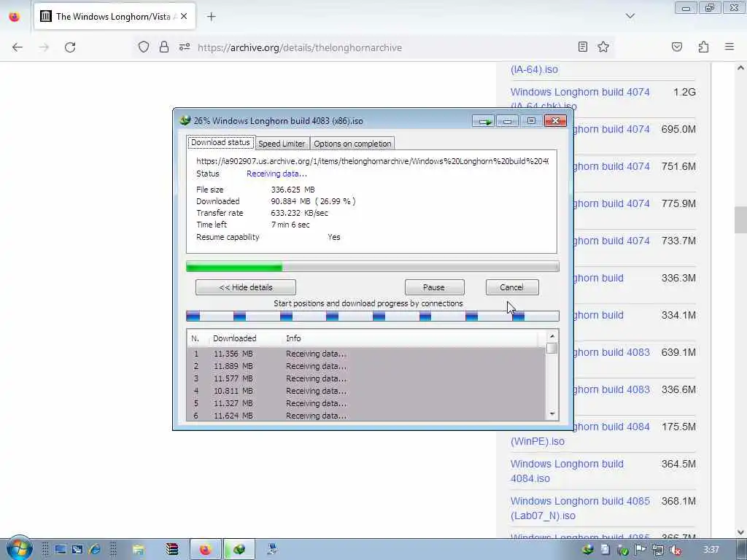Bookmark this page with star icon
This screenshot has width=747, height=560.
tap(603, 47)
